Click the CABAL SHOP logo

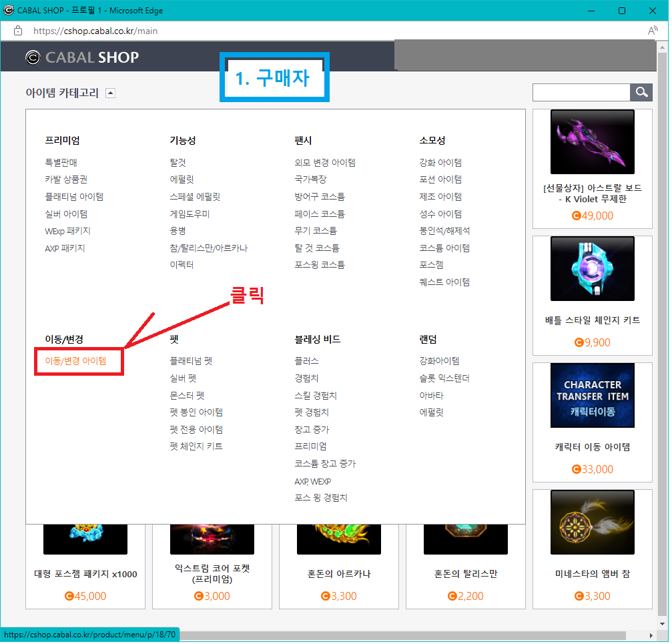[x=82, y=57]
